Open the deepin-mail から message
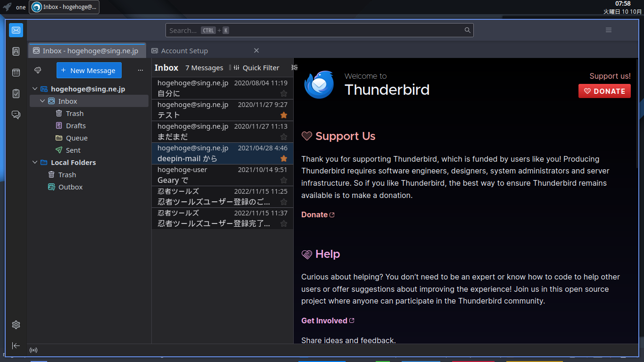Screen dimensions: 644x362 click(223, 153)
